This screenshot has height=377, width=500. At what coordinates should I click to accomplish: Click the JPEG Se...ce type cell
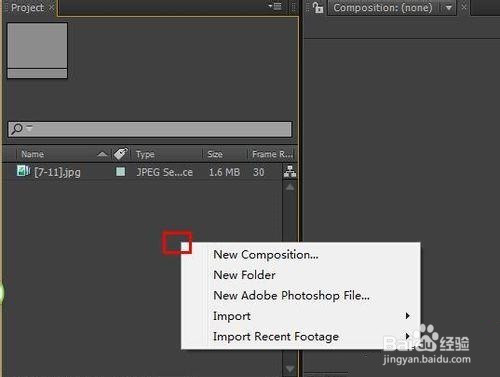click(164, 172)
